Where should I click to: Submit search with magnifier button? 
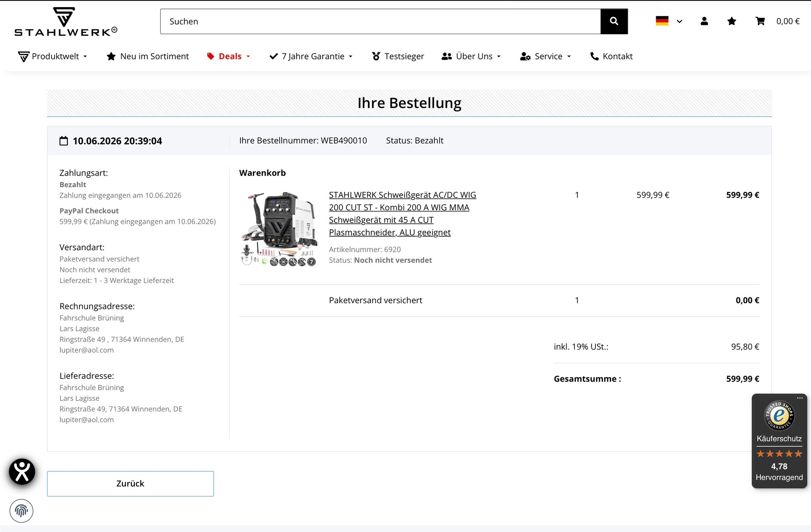point(614,21)
